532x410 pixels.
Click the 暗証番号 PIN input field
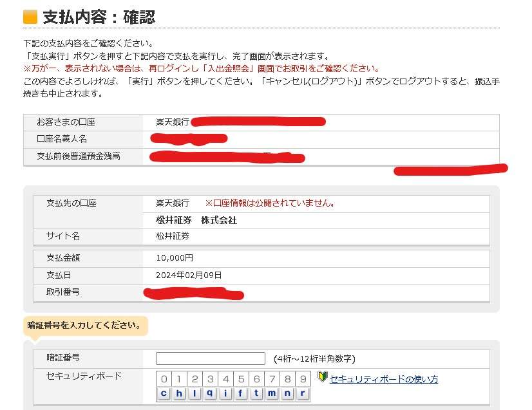coord(211,359)
